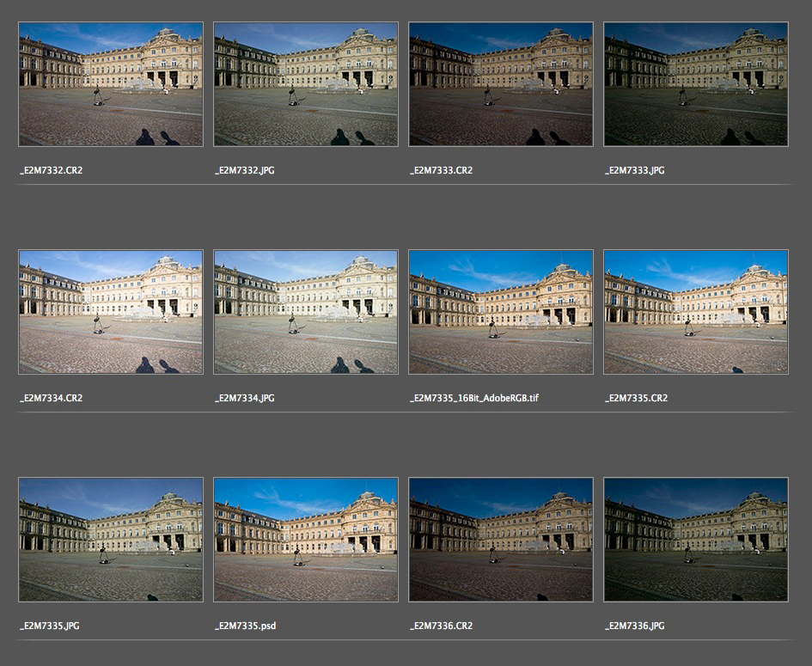The width and height of the screenshot is (812, 666).
Task: Select the _E2M7335.JPG thumbnail
Action: coord(111,540)
